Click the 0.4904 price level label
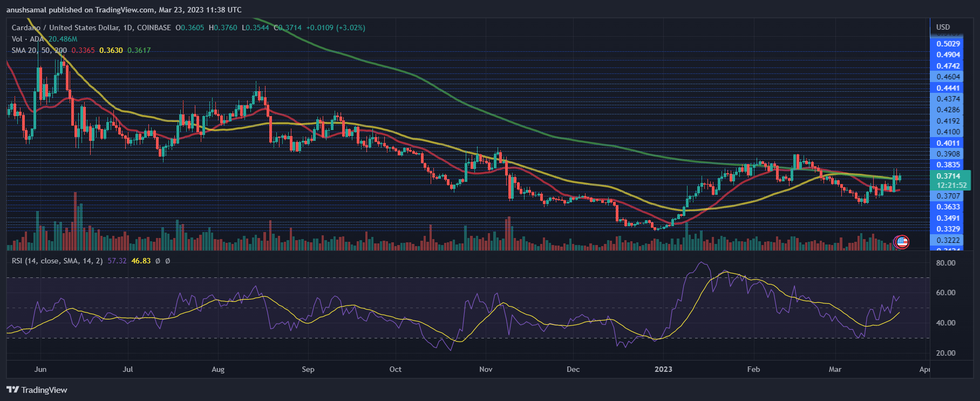 pyautogui.click(x=948, y=55)
